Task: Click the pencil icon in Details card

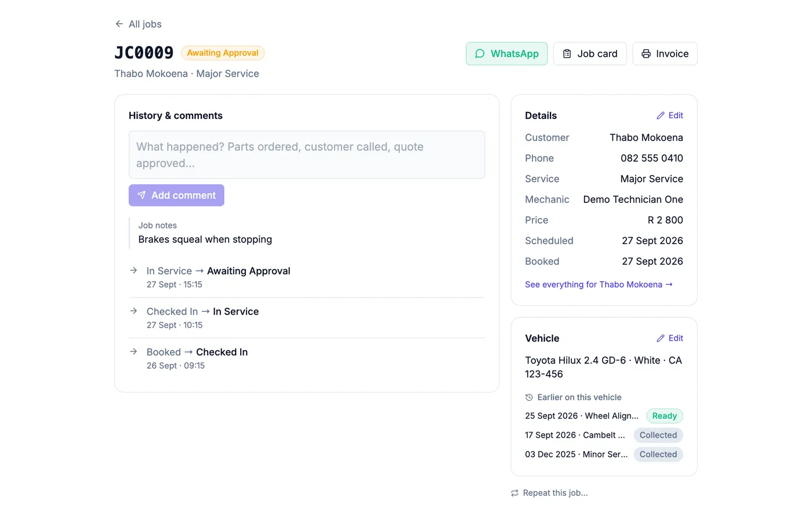Action: (661, 115)
